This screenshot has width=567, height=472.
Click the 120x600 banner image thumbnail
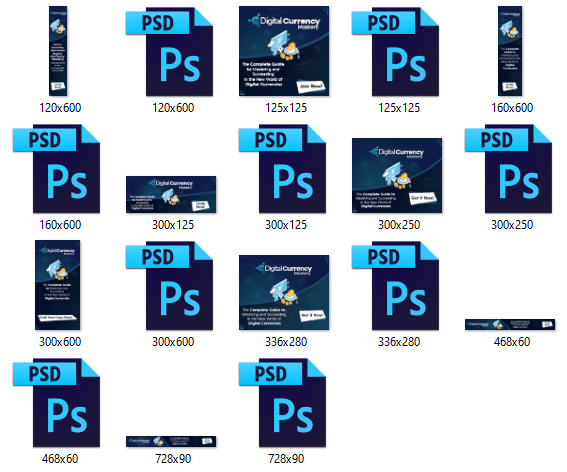click(58, 51)
